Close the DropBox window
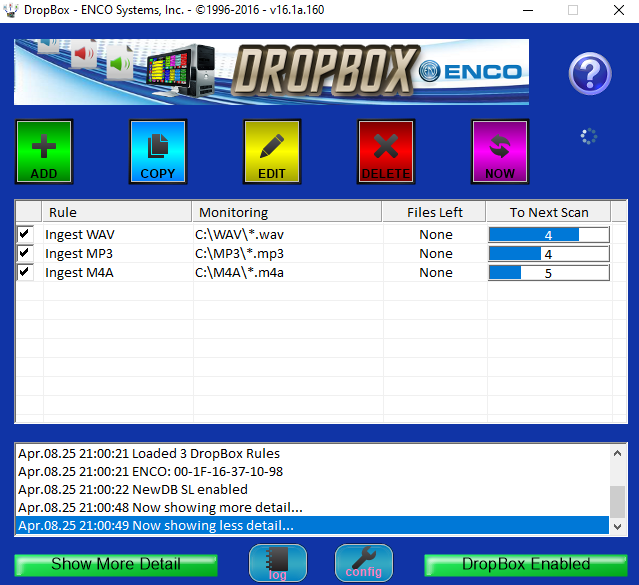 (619, 10)
